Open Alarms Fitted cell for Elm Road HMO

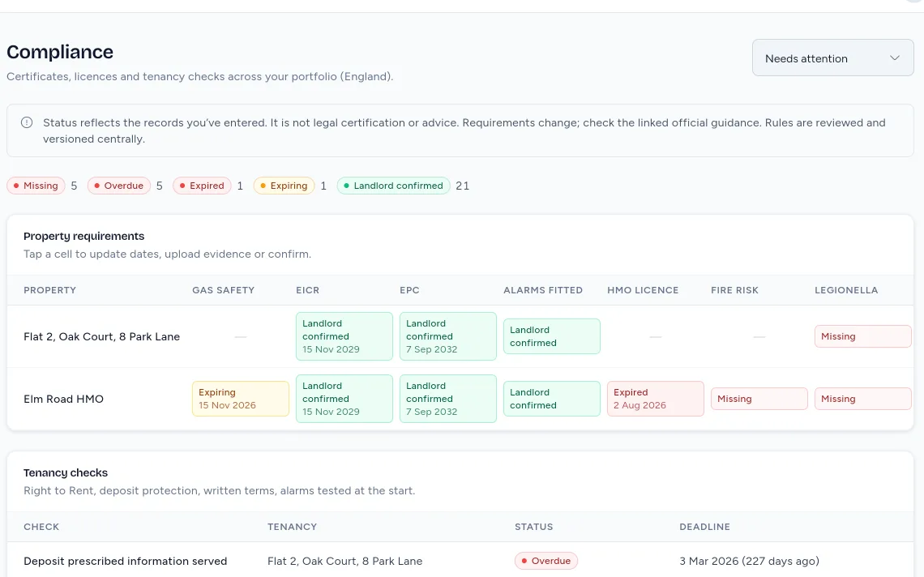552,399
